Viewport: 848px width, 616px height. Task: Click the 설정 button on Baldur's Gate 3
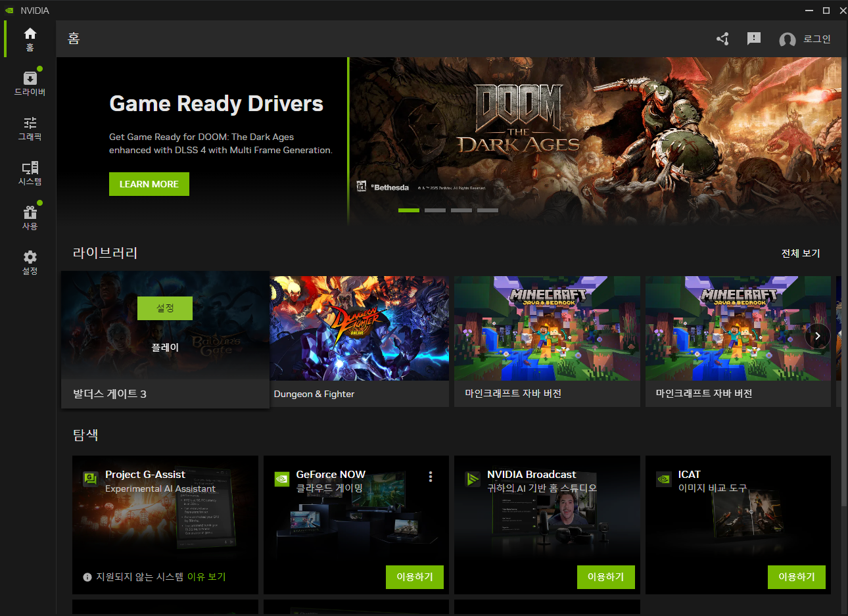click(x=165, y=308)
